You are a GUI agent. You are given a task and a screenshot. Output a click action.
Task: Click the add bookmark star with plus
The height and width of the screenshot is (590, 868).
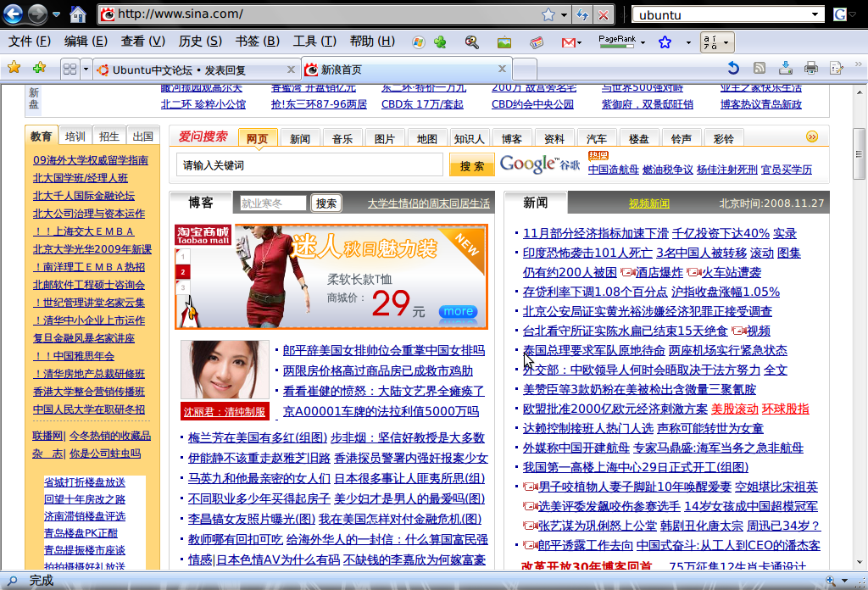[x=39, y=68]
